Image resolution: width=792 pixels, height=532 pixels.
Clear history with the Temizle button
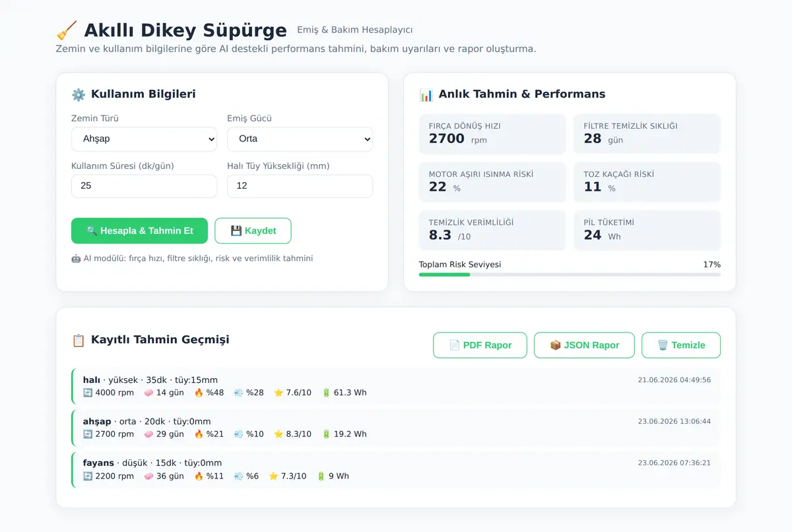[x=681, y=345]
